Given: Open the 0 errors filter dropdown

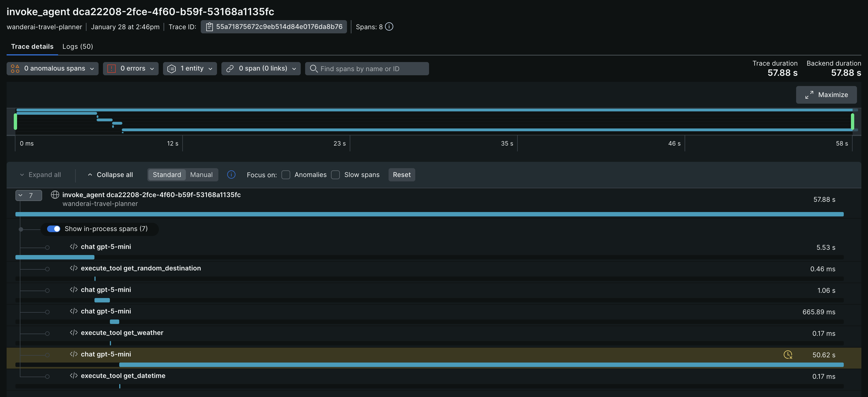Looking at the screenshot, I should pos(131,68).
